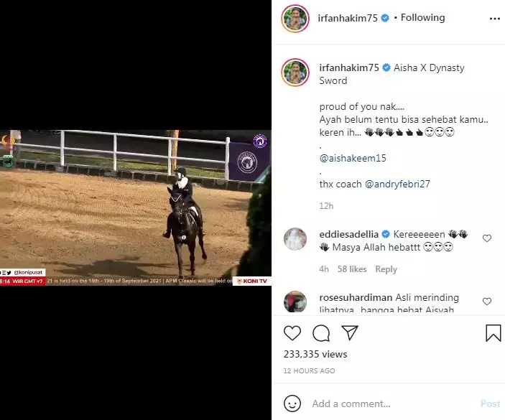Click the Post comment button

click(490, 403)
